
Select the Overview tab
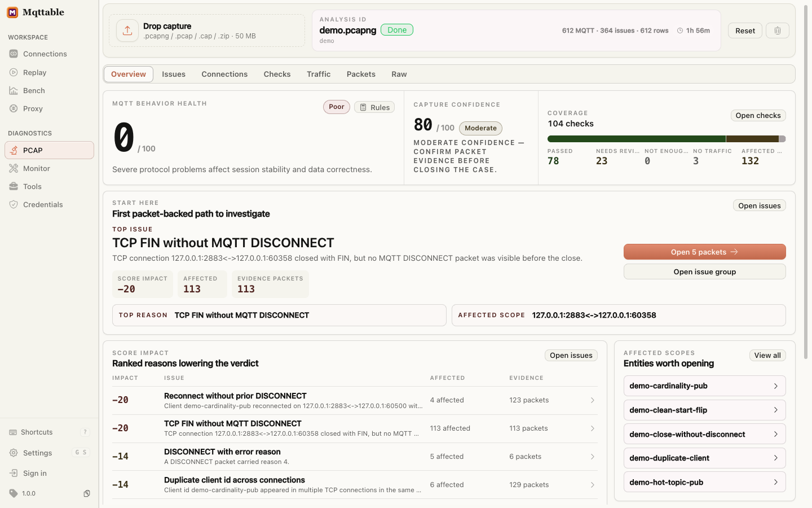(x=129, y=74)
